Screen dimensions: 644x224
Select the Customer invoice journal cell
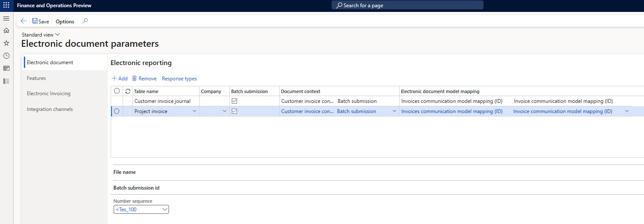pyautogui.click(x=166, y=101)
